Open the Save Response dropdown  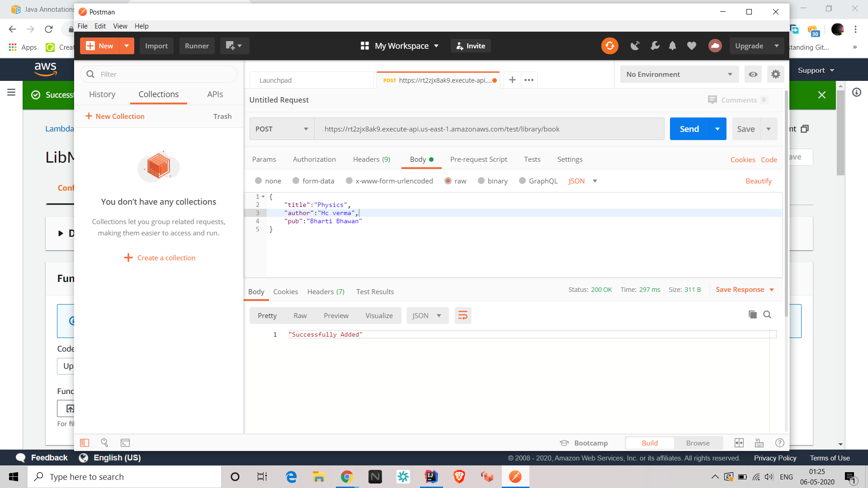click(x=772, y=290)
